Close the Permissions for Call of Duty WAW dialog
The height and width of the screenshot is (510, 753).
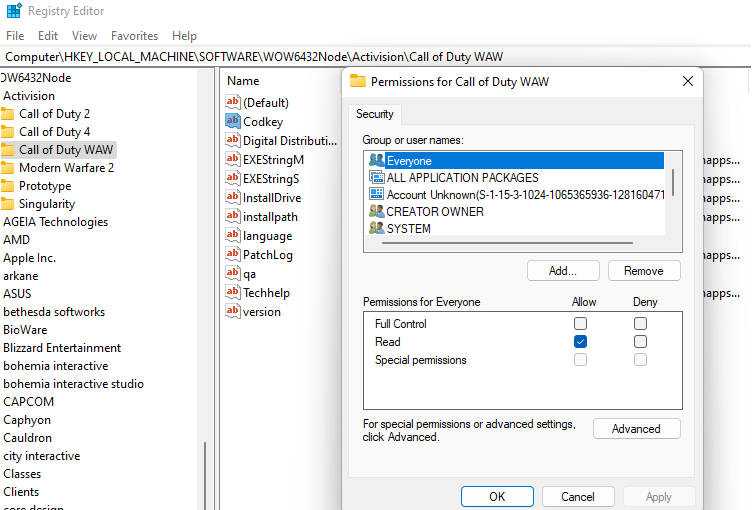688,81
